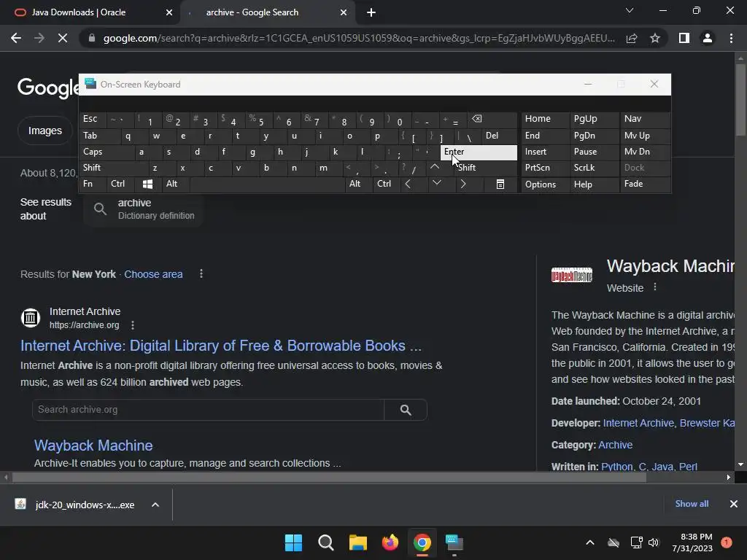Viewport: 747px width, 560px height.
Task: Open the Chrome profile icon
Action: click(x=708, y=38)
